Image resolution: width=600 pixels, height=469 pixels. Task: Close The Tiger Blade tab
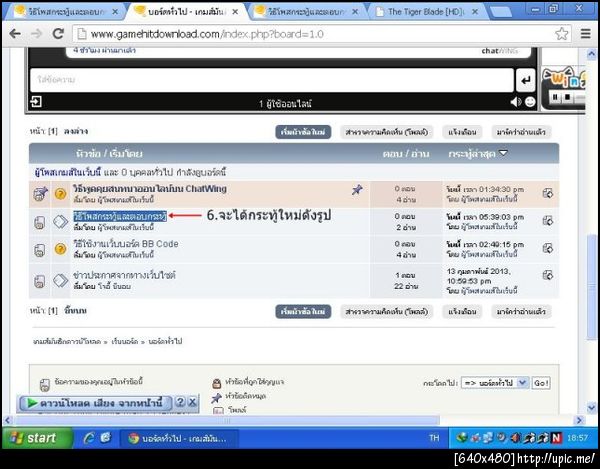(475, 12)
